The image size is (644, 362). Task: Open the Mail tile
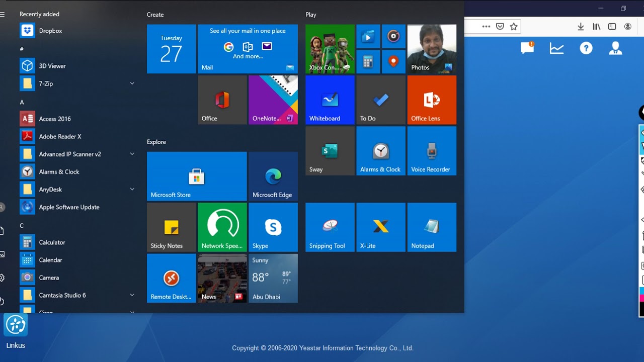pos(248,49)
